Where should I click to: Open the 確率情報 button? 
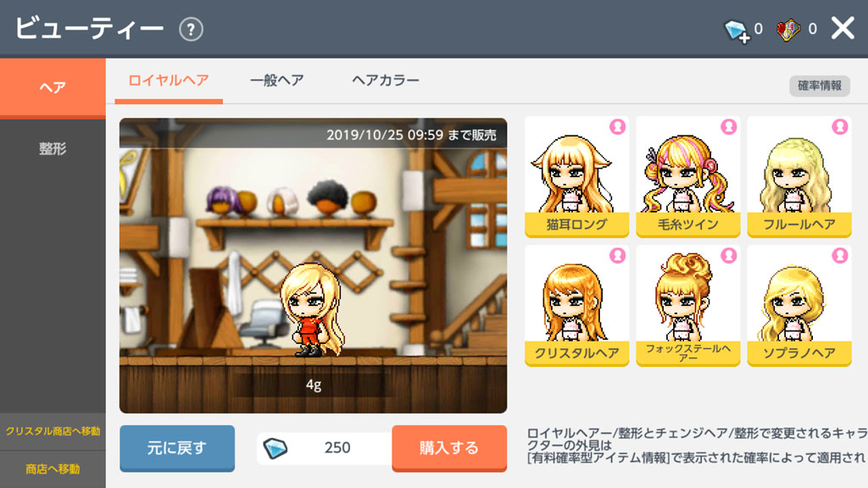[x=820, y=86]
